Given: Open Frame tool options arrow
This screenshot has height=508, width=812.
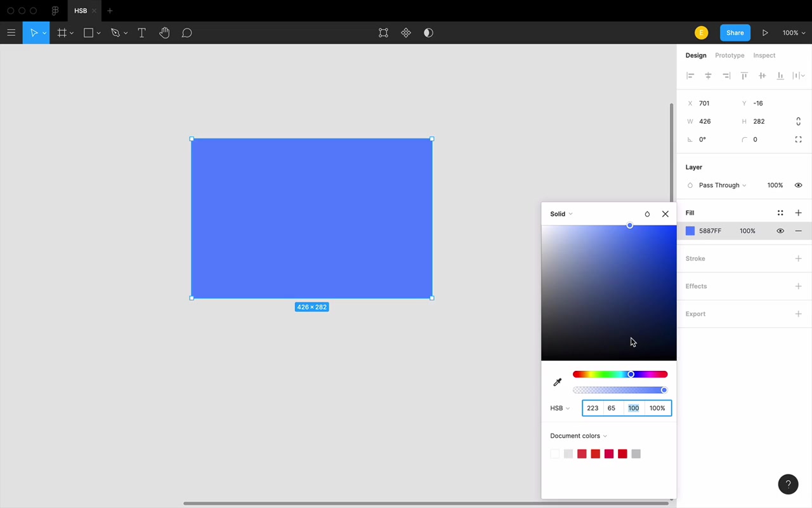Looking at the screenshot, I should coord(72,33).
